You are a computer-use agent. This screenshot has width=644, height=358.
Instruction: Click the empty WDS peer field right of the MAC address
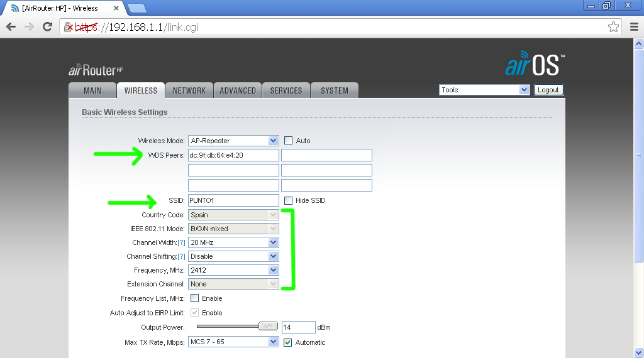[x=326, y=155]
